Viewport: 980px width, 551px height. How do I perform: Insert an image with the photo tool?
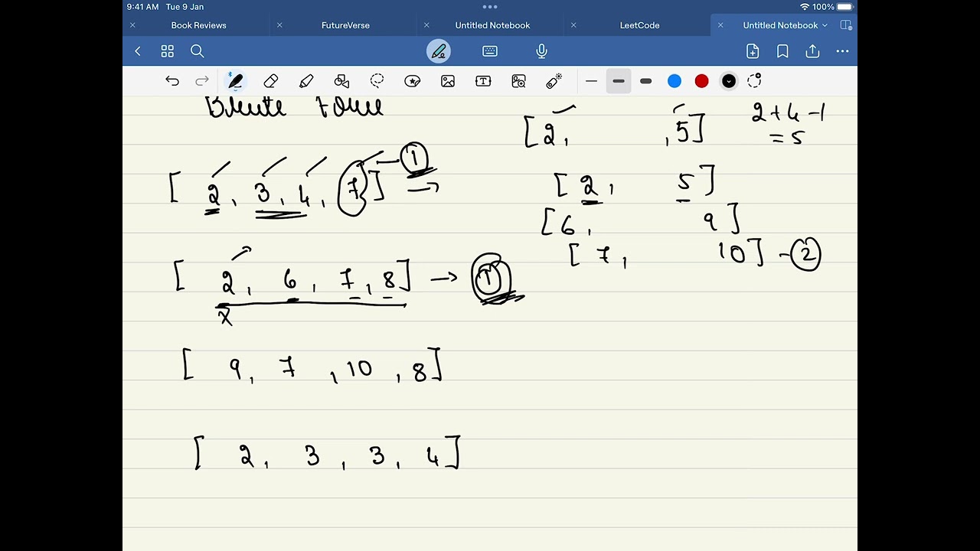pos(448,81)
